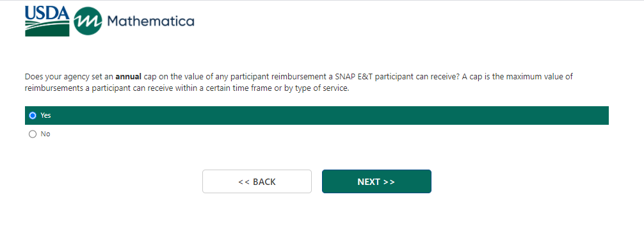The width and height of the screenshot is (644, 247).
Task: Select the Yes radio button
Action: pos(33,116)
